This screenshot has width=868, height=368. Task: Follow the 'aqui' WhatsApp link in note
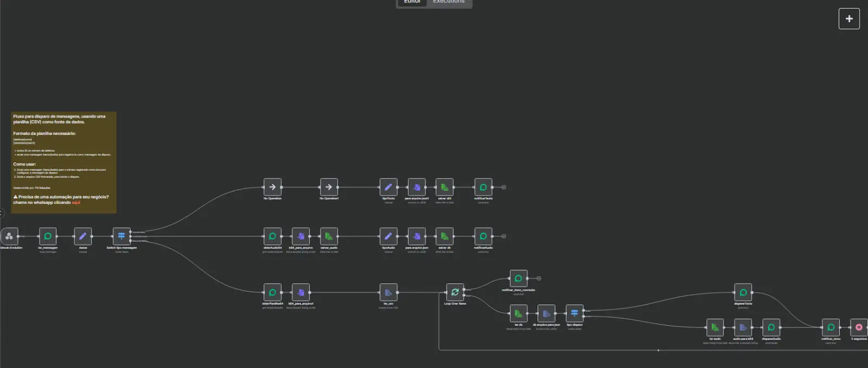[76, 203]
